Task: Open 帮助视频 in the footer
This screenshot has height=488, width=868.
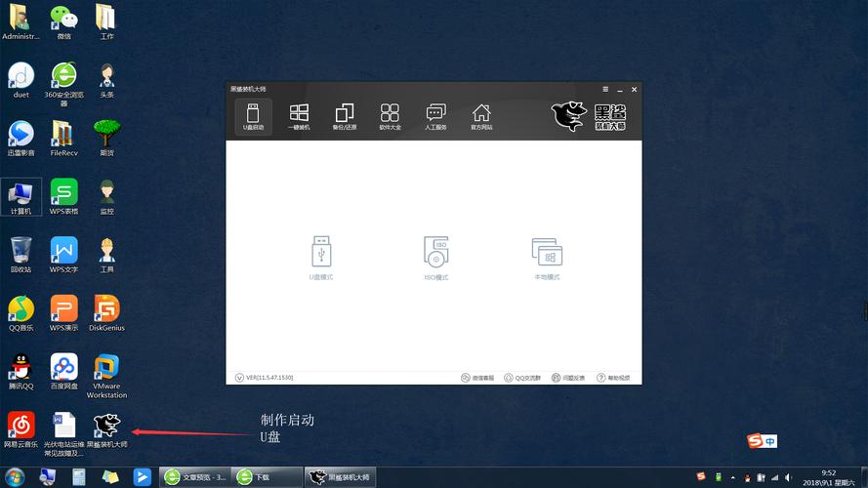Action: pyautogui.click(x=613, y=378)
